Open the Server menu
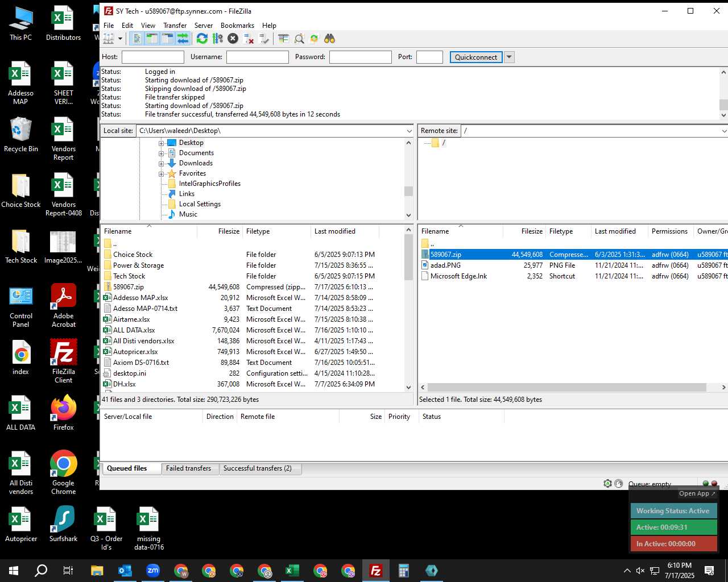728x582 pixels. pos(204,26)
